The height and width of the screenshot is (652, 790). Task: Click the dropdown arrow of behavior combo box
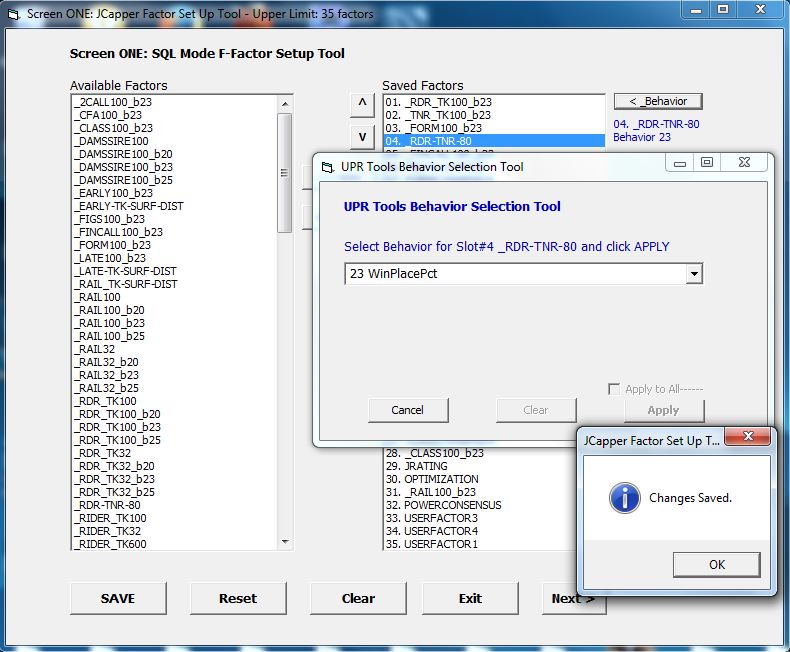(x=694, y=274)
